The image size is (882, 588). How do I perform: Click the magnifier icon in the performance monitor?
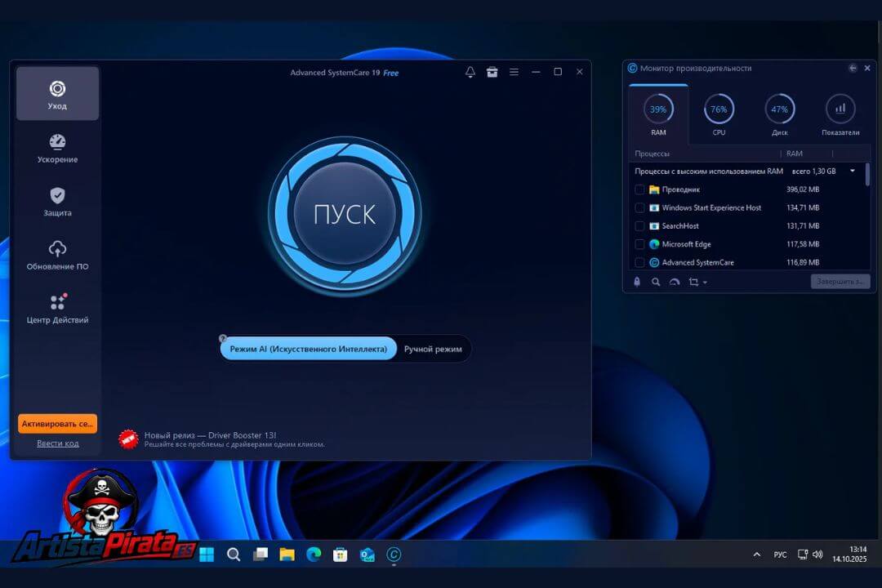click(x=656, y=282)
